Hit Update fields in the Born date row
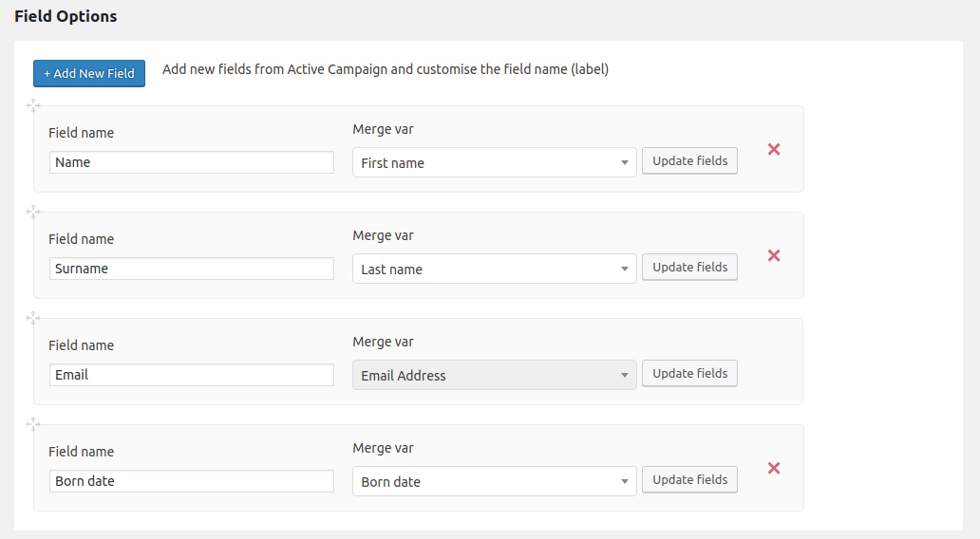 [689, 480]
